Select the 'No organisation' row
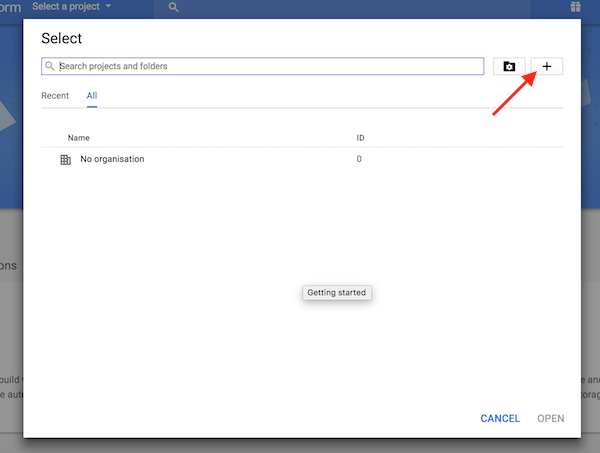 [x=112, y=159]
